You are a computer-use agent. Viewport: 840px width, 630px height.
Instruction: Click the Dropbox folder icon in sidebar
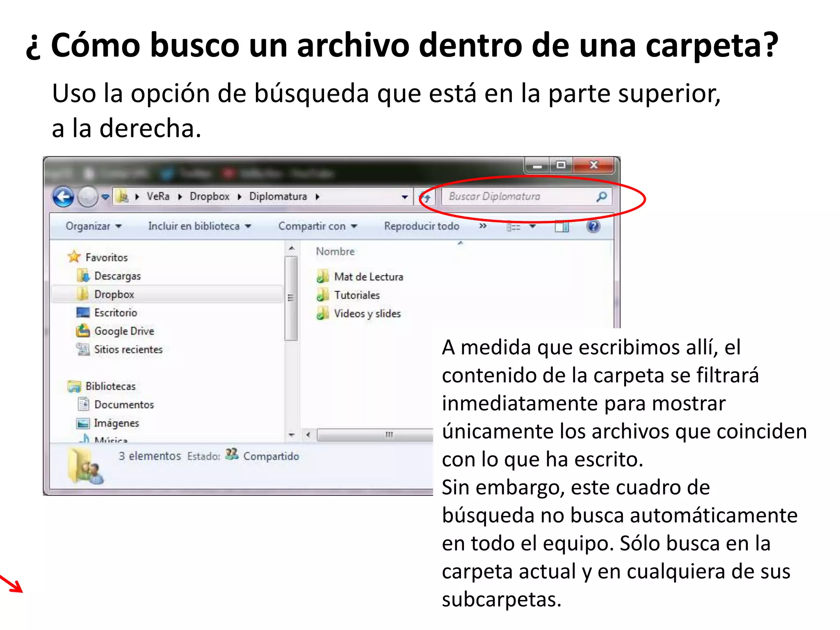pos(83,294)
